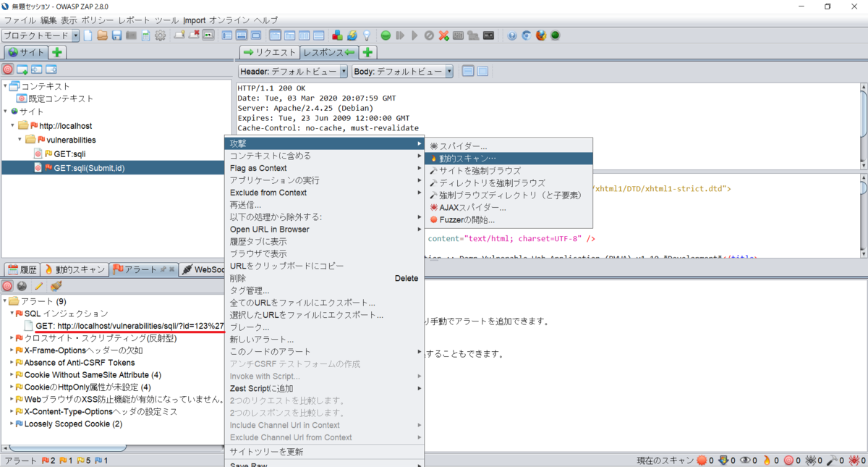Click サイトツリーを更新 menu entry

click(x=324, y=452)
